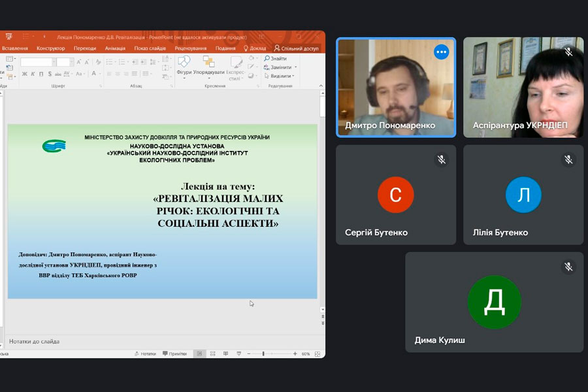Open the Фігури shapes gallery
588x392 pixels.
point(184,63)
